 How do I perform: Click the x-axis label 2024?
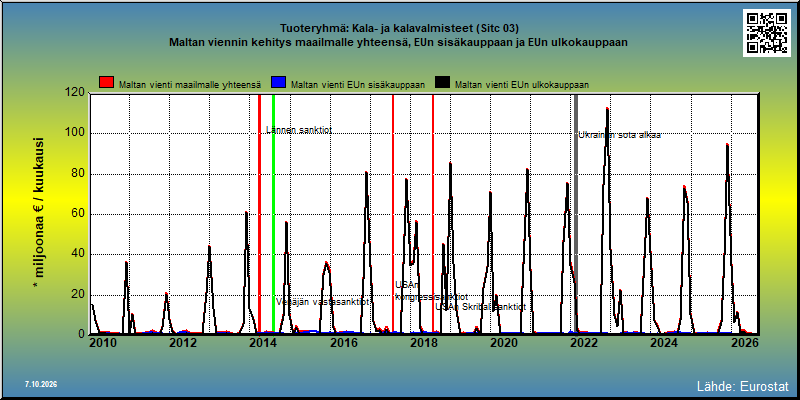pos(664,343)
